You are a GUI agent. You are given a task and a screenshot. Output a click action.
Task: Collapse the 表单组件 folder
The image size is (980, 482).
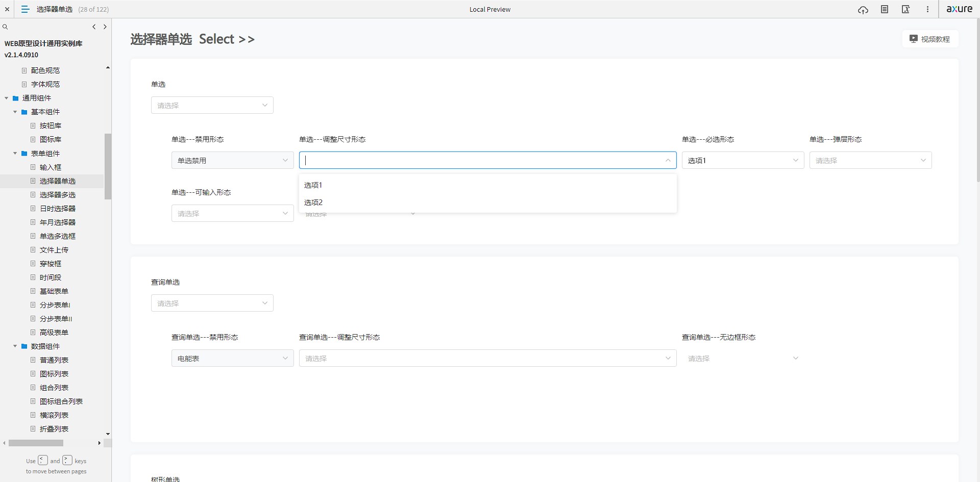pos(15,154)
